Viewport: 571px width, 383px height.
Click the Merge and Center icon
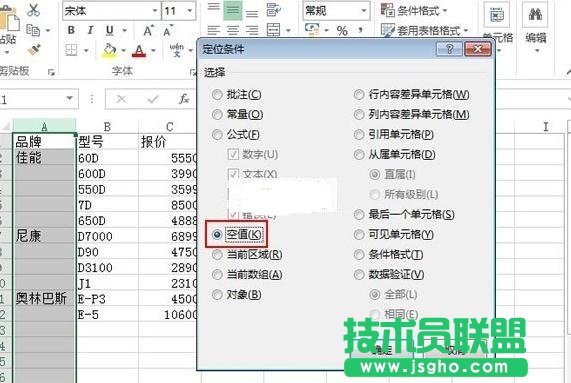click(x=273, y=30)
